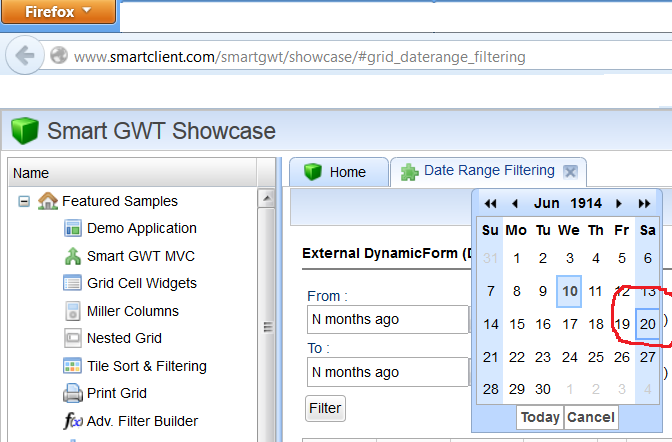Screen dimensions: 672x442
Task: Click the Print Grid printer icon
Action: [73, 393]
